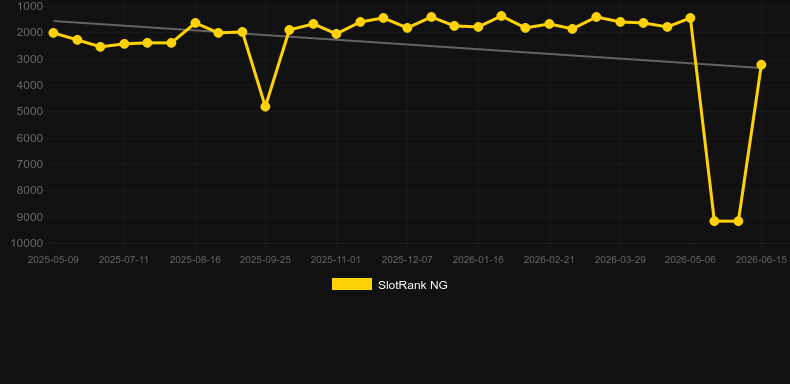The image size is (790, 384).
Task: Click the 2025-08-16 x-axis date label
Action: (x=195, y=260)
